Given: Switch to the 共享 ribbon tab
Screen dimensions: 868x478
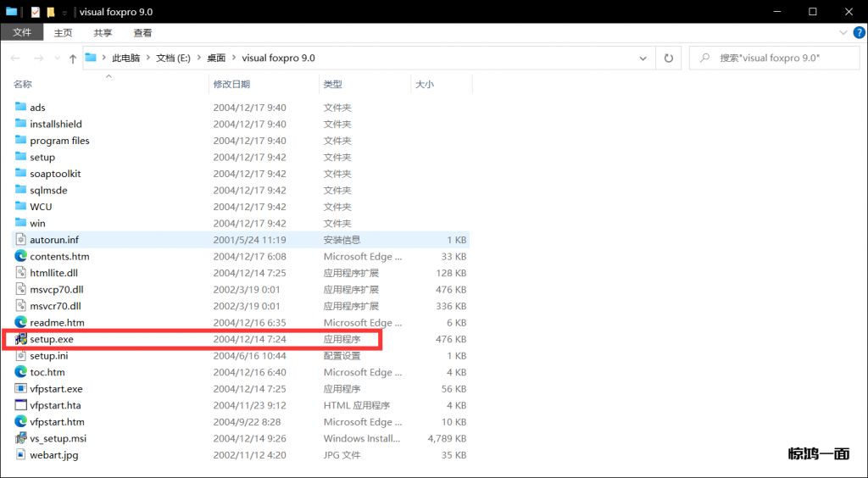Looking at the screenshot, I should (x=103, y=33).
